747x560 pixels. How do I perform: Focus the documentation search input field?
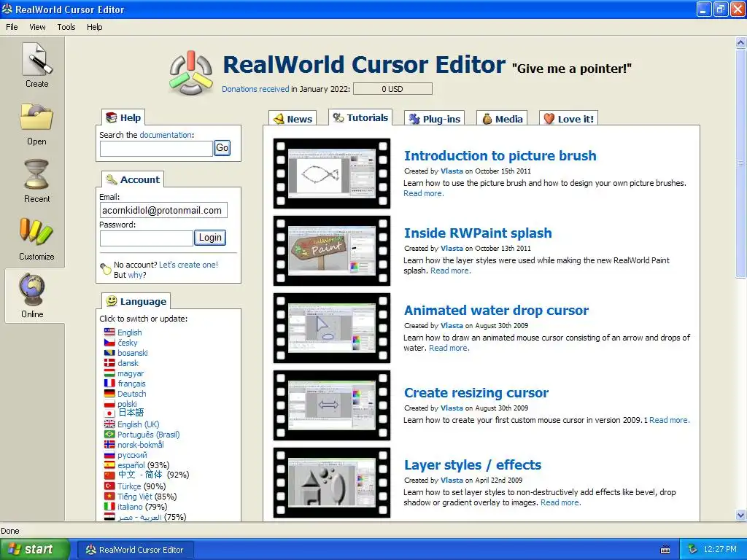point(156,148)
